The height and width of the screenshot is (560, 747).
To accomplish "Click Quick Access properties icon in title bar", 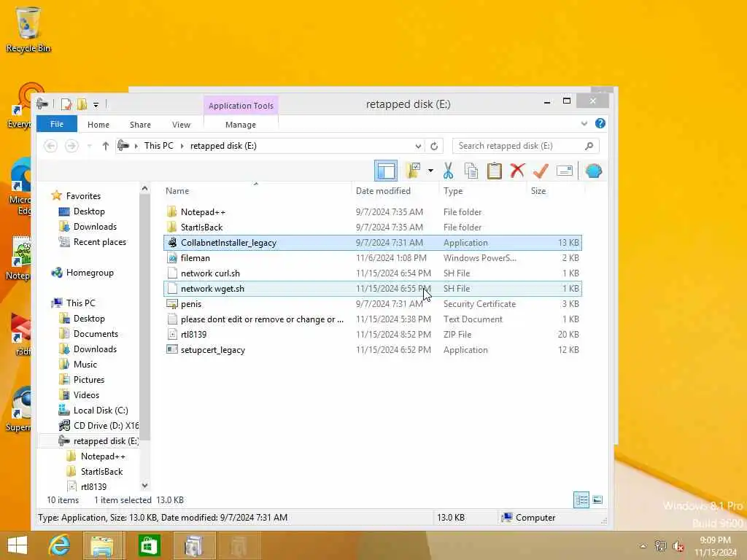I will pyautogui.click(x=66, y=104).
